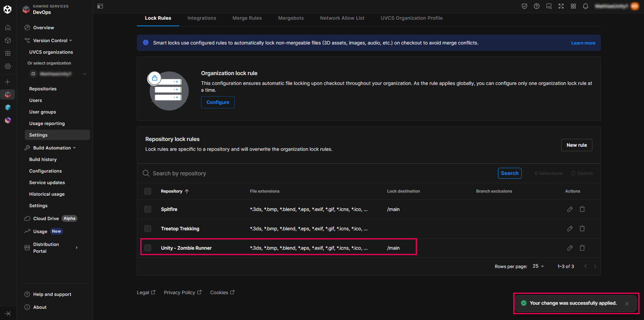Expand the Distribution Portal submenu
This screenshot has height=320, width=644.
pyautogui.click(x=77, y=248)
